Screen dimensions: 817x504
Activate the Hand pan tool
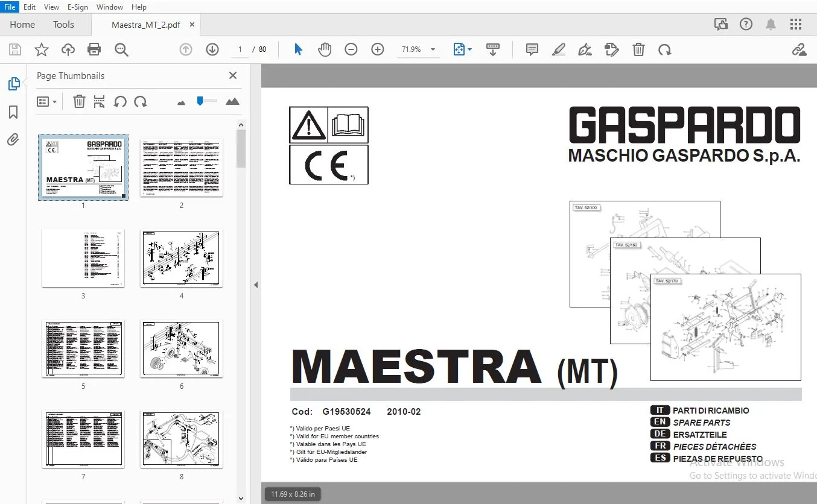click(325, 49)
